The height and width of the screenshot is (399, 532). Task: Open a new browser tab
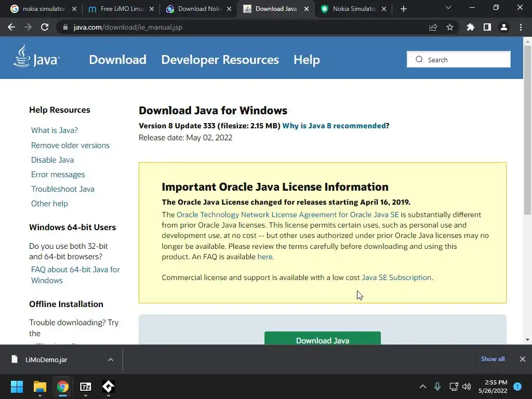tap(403, 9)
